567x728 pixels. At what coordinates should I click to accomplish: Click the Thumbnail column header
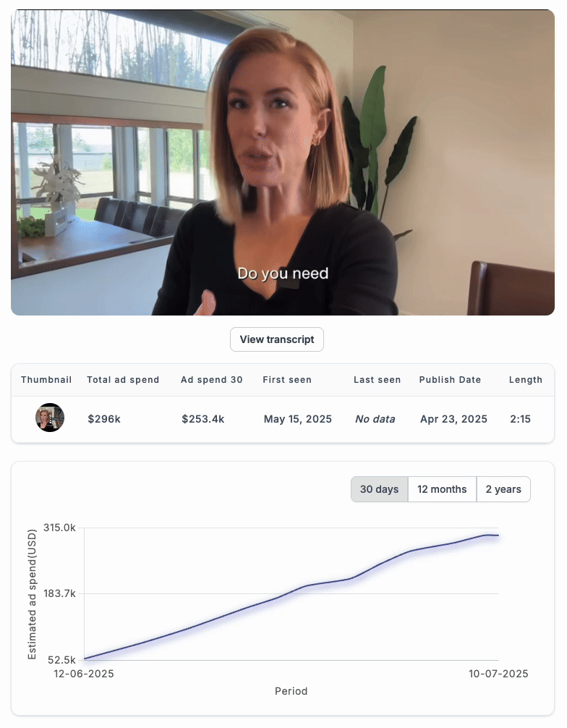click(46, 380)
